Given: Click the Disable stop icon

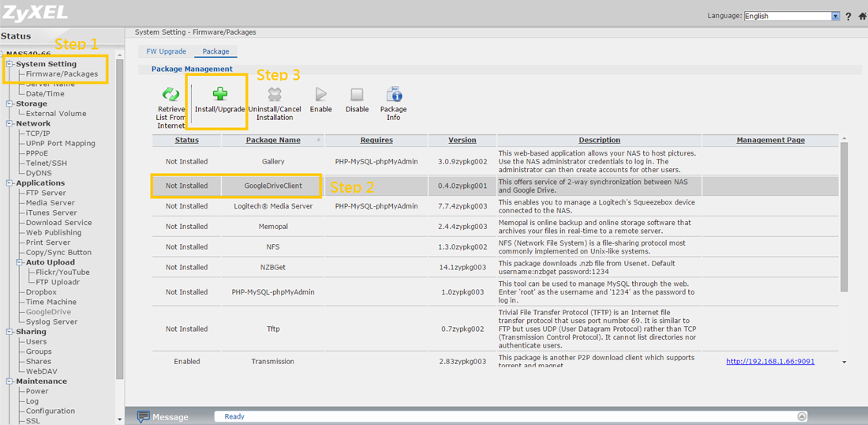Looking at the screenshot, I should pos(357,94).
